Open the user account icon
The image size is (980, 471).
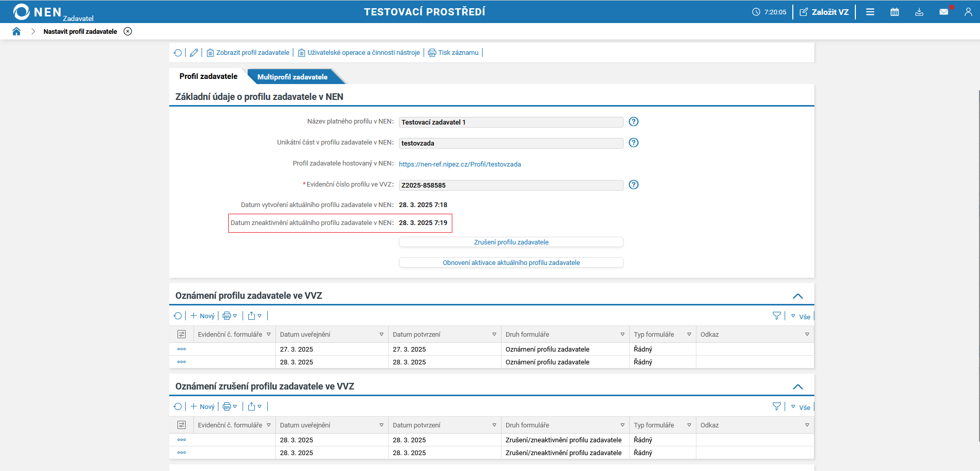coord(968,12)
